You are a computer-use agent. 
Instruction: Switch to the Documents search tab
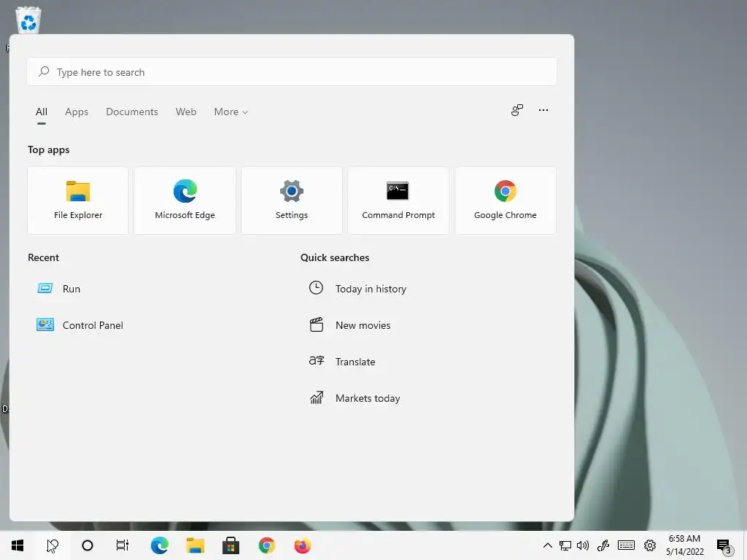pos(132,112)
